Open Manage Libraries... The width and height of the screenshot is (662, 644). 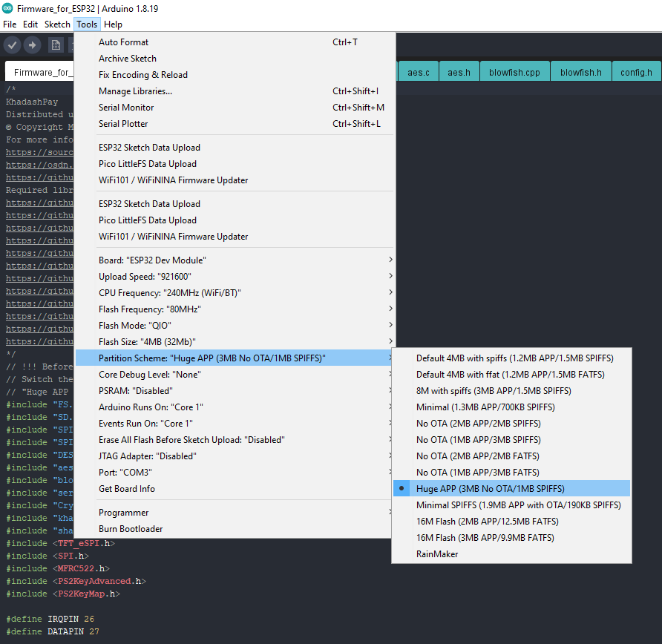235,91
